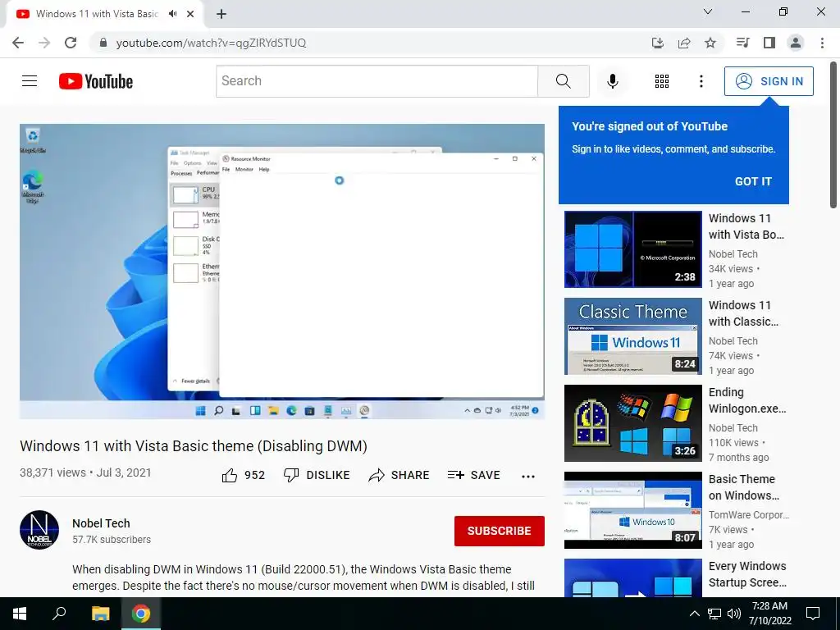
Task: Reload the YouTube page
Action: coord(71,43)
